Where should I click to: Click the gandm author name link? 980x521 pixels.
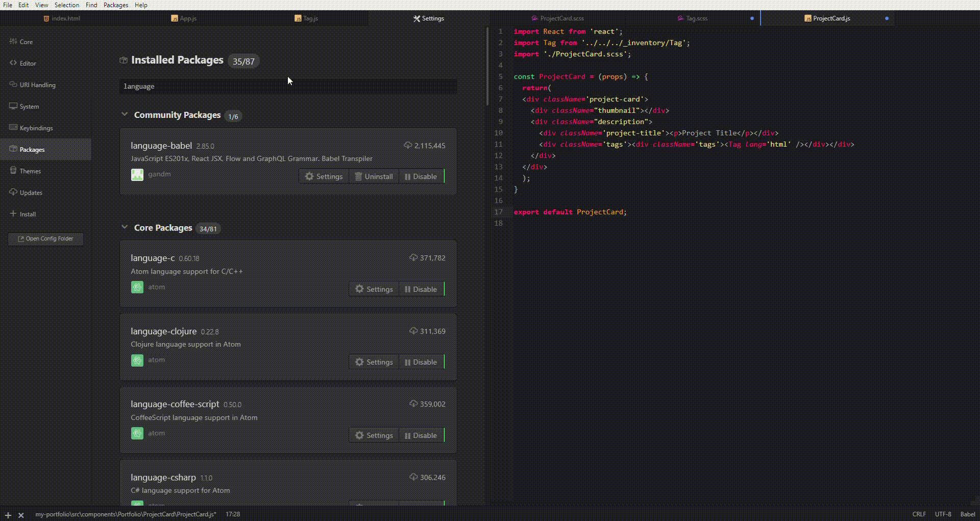point(159,174)
